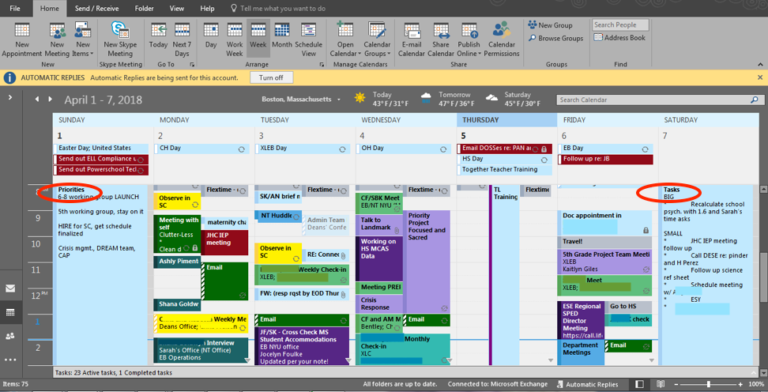The height and width of the screenshot is (392, 768).
Task: Switch to the Send / Receive tab
Action: pyautogui.click(x=96, y=8)
